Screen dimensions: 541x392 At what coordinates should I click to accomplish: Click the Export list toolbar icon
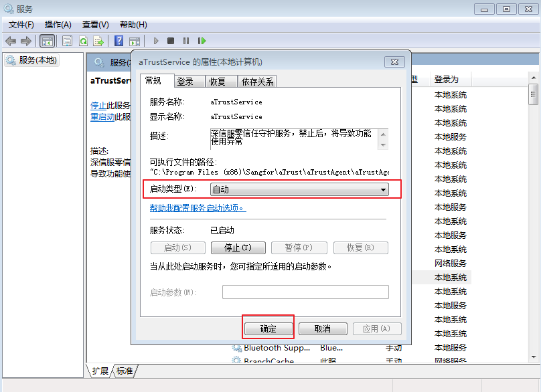pos(98,41)
